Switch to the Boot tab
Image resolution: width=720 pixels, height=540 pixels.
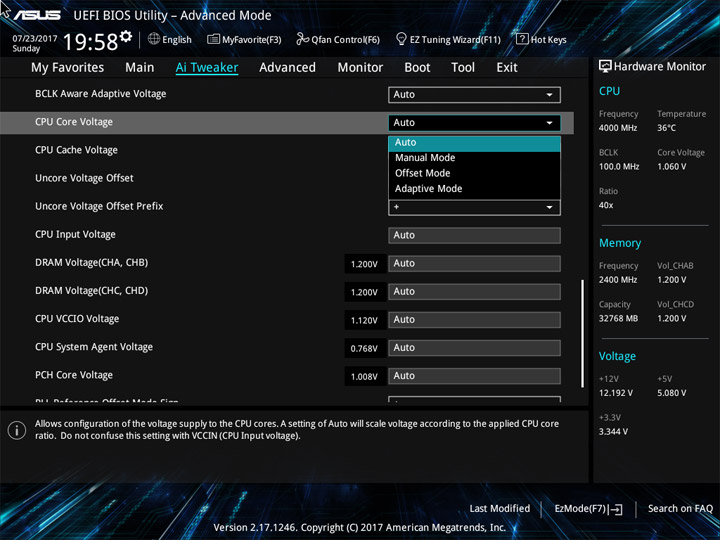click(x=417, y=68)
